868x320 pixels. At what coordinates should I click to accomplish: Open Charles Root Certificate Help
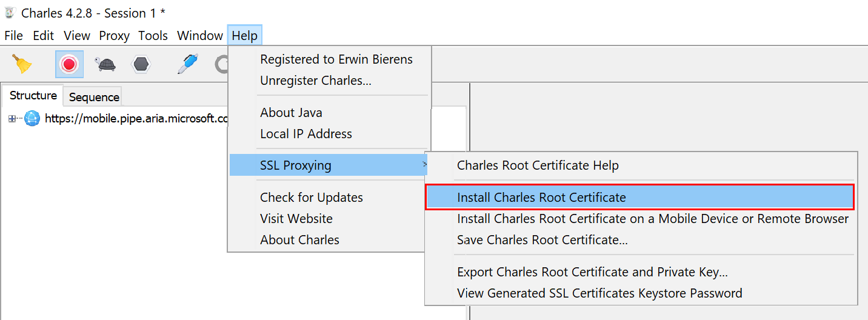click(x=537, y=165)
